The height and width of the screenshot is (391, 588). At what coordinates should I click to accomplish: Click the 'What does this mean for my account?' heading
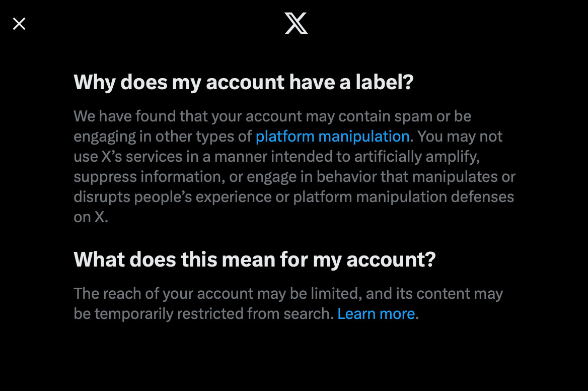click(x=255, y=259)
